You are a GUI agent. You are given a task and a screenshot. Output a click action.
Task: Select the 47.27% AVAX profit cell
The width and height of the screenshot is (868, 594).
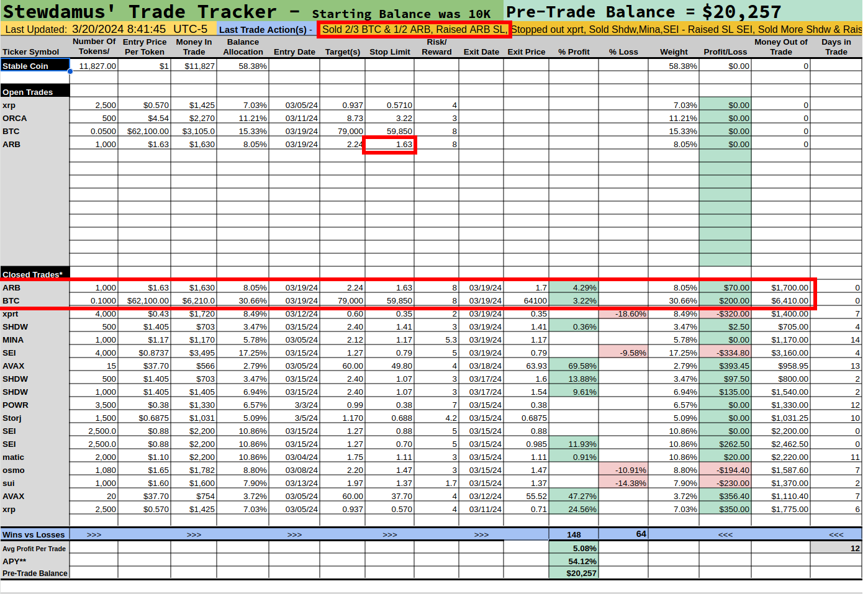click(574, 497)
